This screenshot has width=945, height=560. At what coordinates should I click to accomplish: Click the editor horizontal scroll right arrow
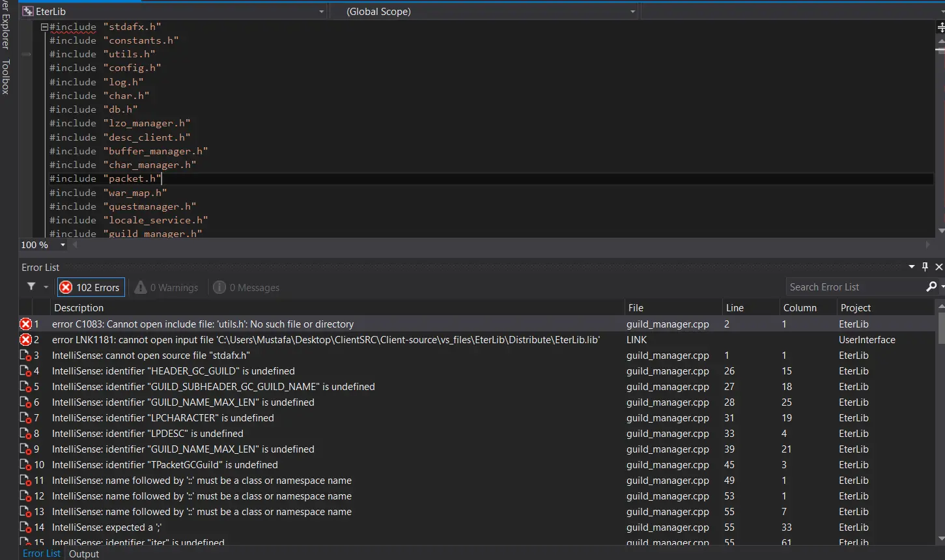[927, 245]
